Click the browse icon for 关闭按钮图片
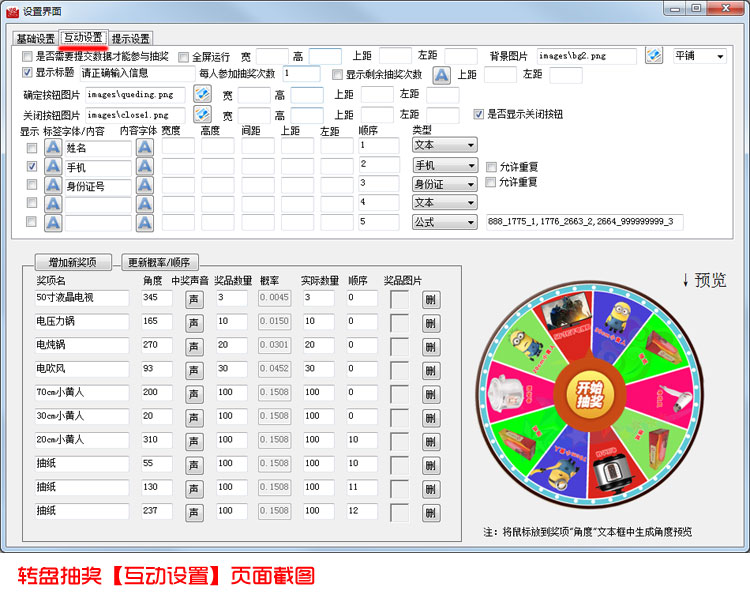 [202, 114]
